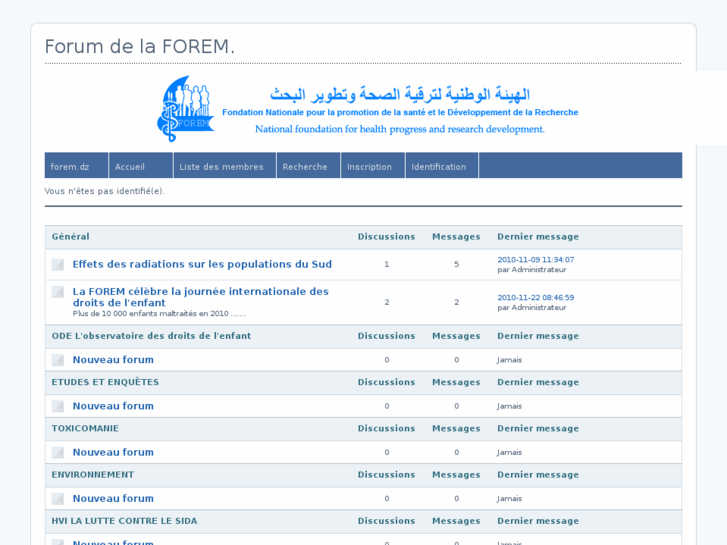Viewport: 727px width, 545px height.
Task: Click the Forum de la FOREM title
Action: click(140, 47)
